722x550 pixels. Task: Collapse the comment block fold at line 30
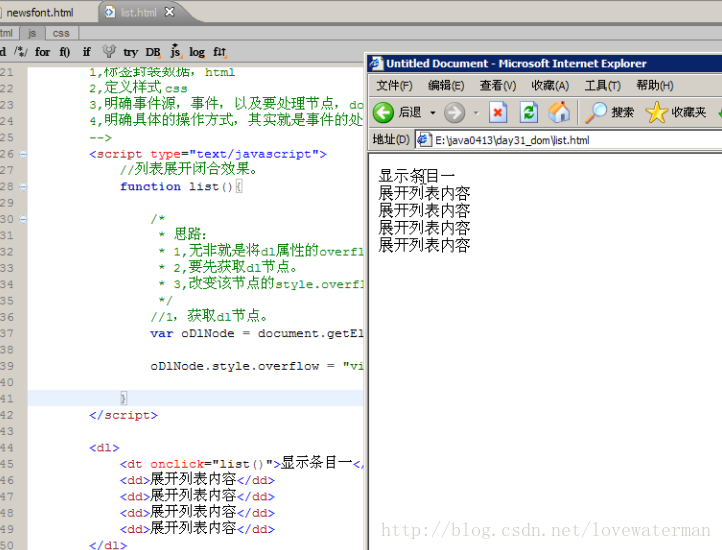23,219
